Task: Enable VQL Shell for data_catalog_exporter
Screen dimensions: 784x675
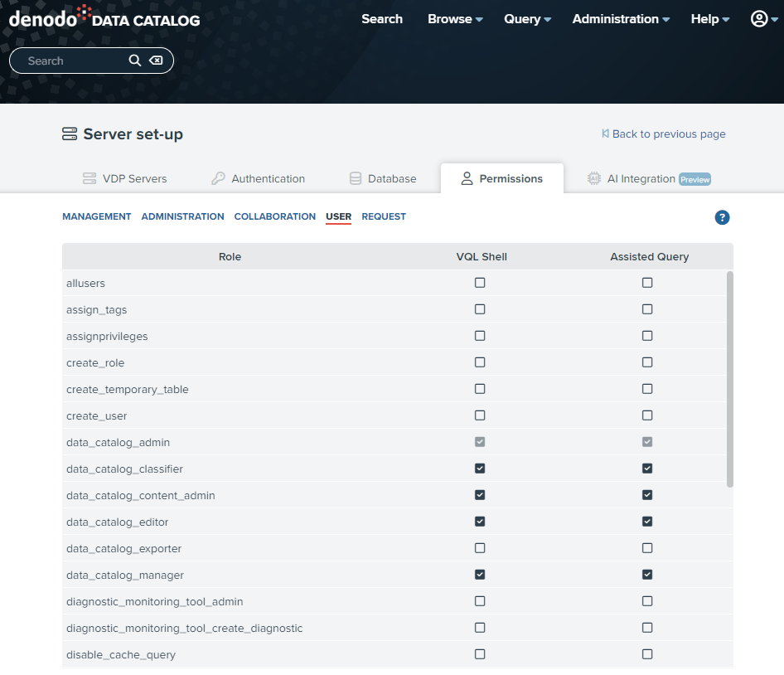Action: (480, 548)
